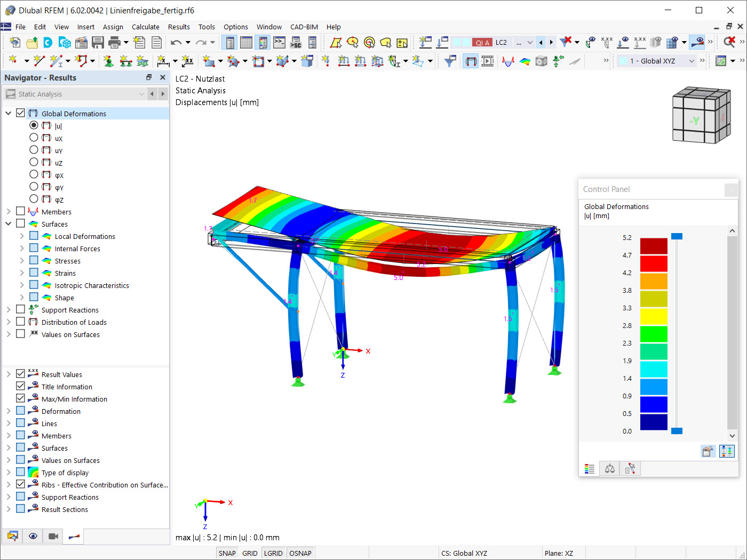Screen dimensions: 747x560
Task: Open the factors (balance) tab in Control Panel
Action: (x=609, y=469)
